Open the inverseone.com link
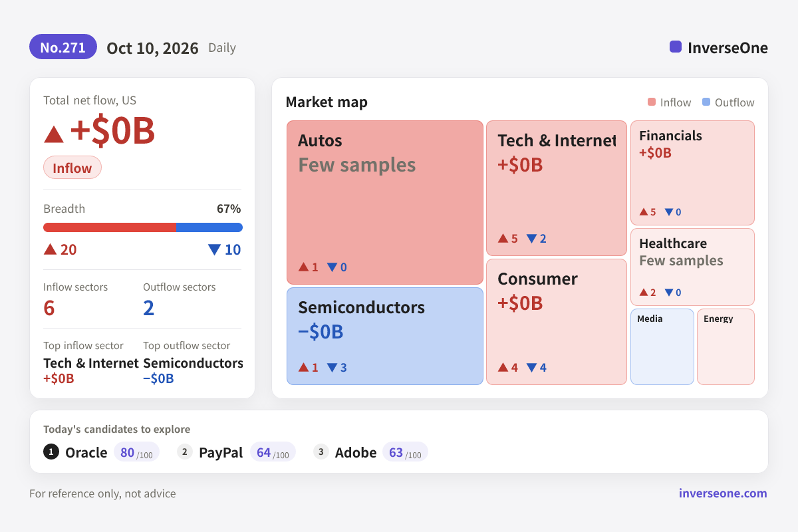The image size is (798, 532). 723,493
